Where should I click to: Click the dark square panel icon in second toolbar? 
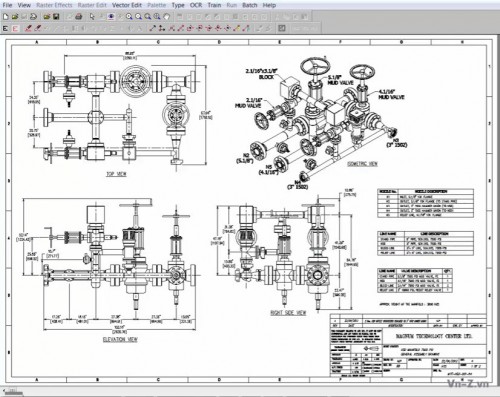pos(282,29)
